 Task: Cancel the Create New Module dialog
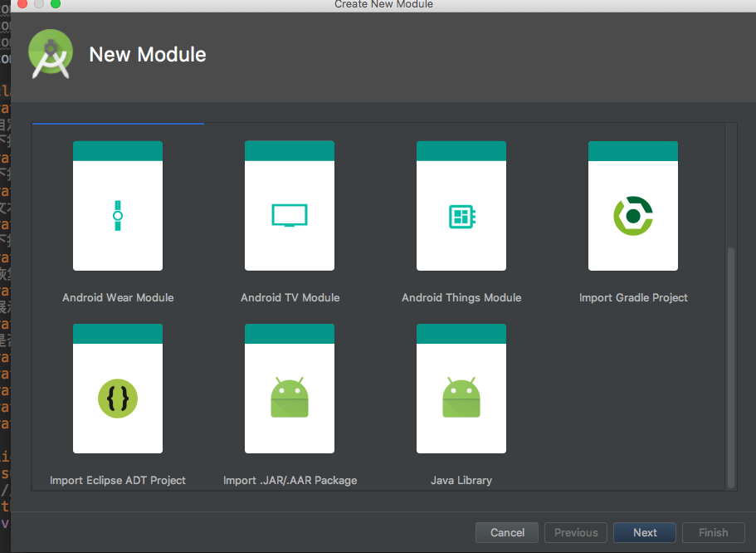click(507, 533)
